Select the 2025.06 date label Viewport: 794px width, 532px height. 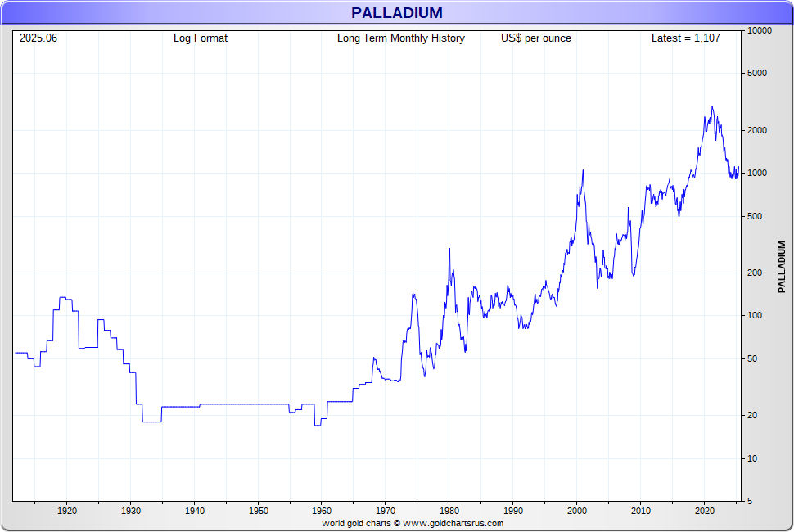(x=38, y=38)
